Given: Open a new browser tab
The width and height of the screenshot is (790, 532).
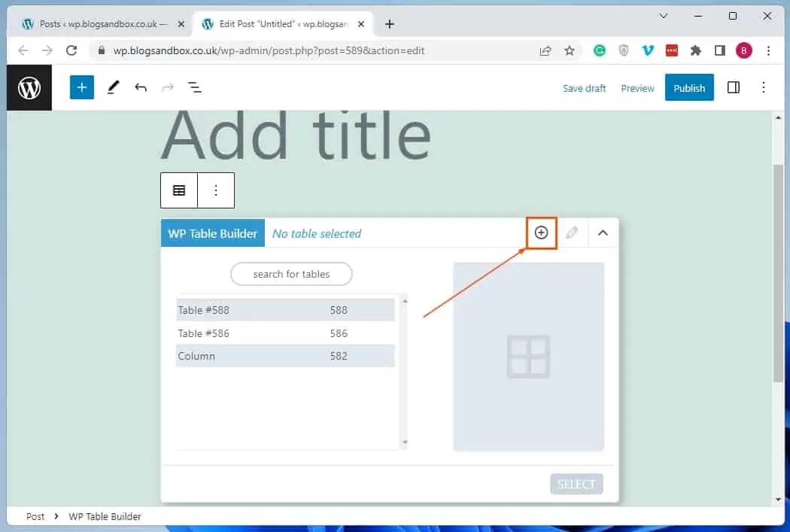Looking at the screenshot, I should (390, 24).
